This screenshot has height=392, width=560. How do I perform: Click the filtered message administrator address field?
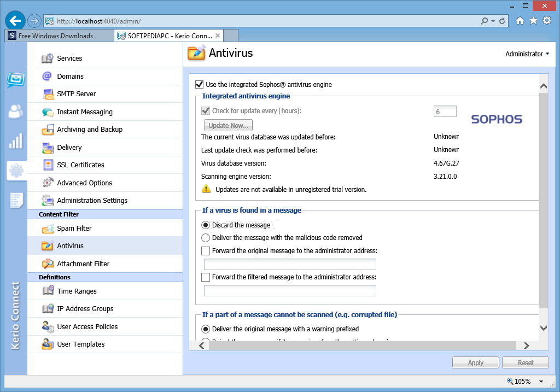[x=290, y=291]
